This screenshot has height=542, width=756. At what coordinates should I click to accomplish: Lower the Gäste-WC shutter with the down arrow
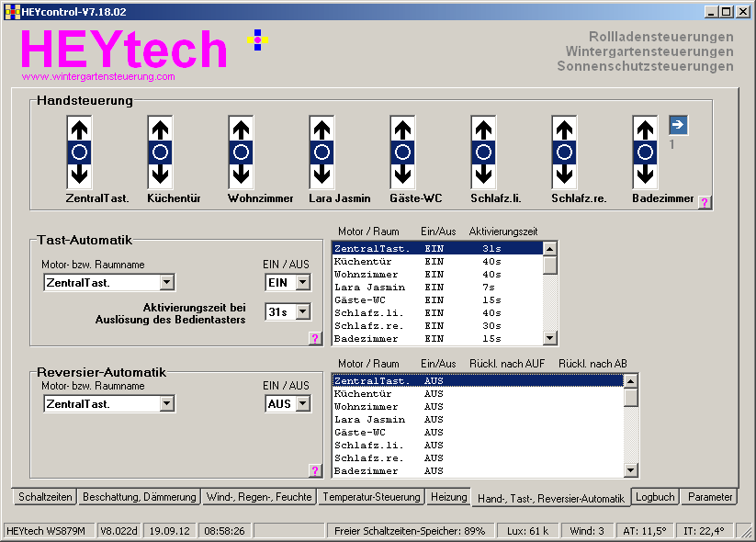pyautogui.click(x=402, y=176)
